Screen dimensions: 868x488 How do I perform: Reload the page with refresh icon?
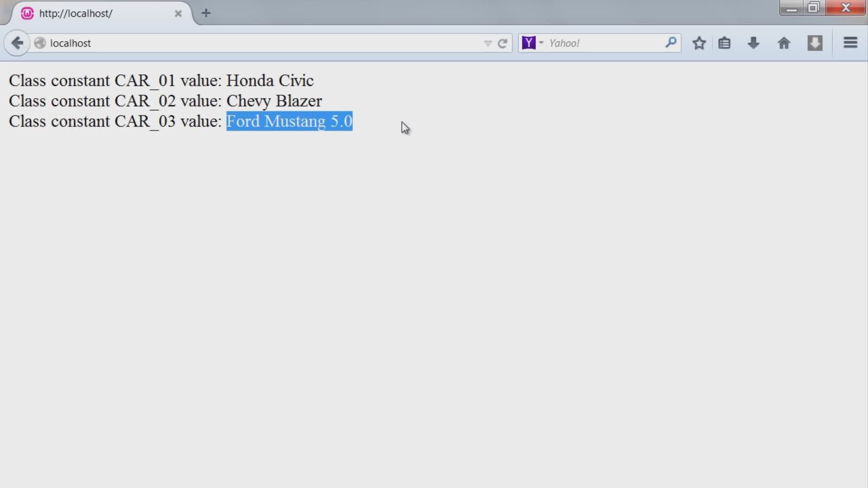tap(502, 43)
